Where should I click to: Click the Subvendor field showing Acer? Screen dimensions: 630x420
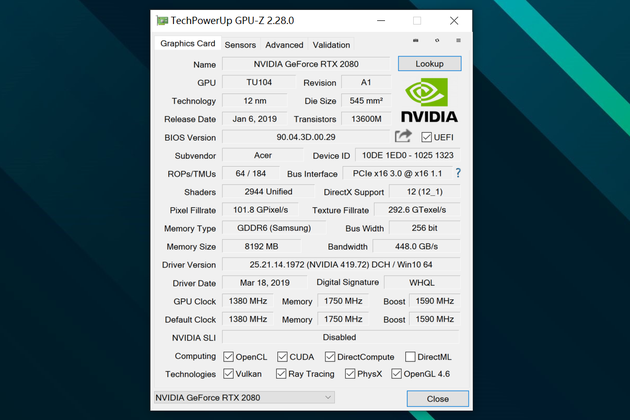(x=263, y=156)
